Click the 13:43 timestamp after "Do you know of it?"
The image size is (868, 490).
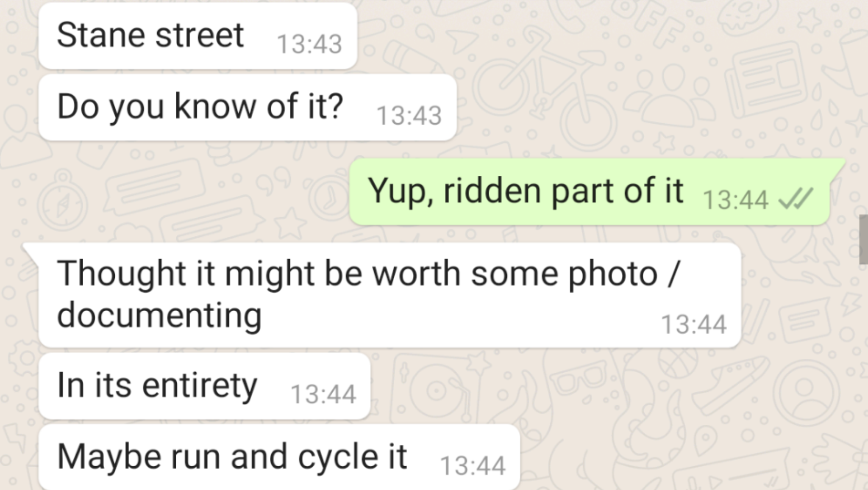click(409, 116)
